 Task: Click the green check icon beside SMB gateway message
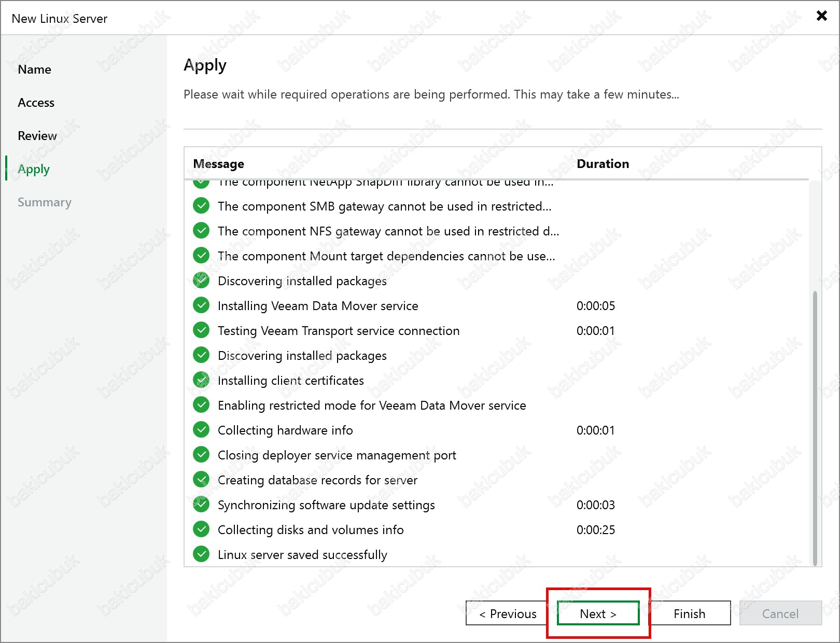(201, 206)
